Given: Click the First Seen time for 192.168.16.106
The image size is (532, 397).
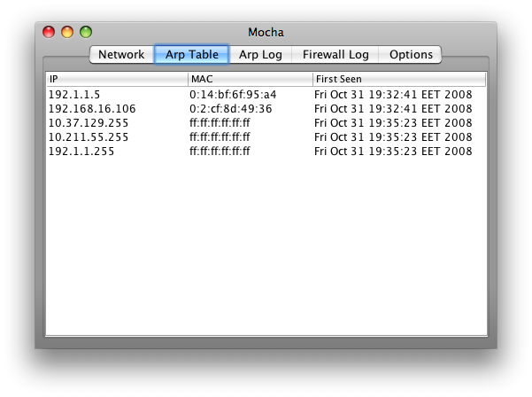Looking at the screenshot, I should 393,109.
